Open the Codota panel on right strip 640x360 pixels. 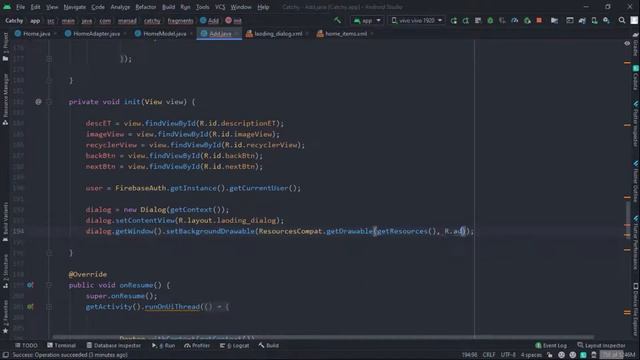[x=635, y=78]
